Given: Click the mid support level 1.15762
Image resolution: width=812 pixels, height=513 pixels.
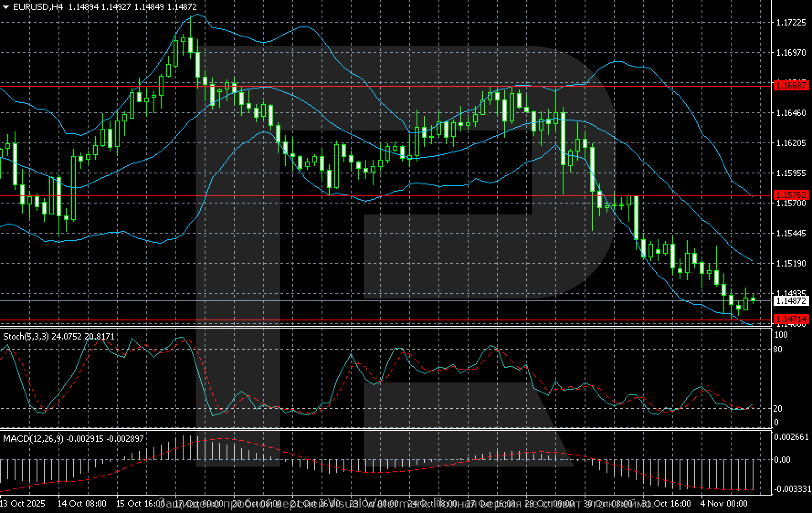Looking at the screenshot, I should [x=793, y=194].
